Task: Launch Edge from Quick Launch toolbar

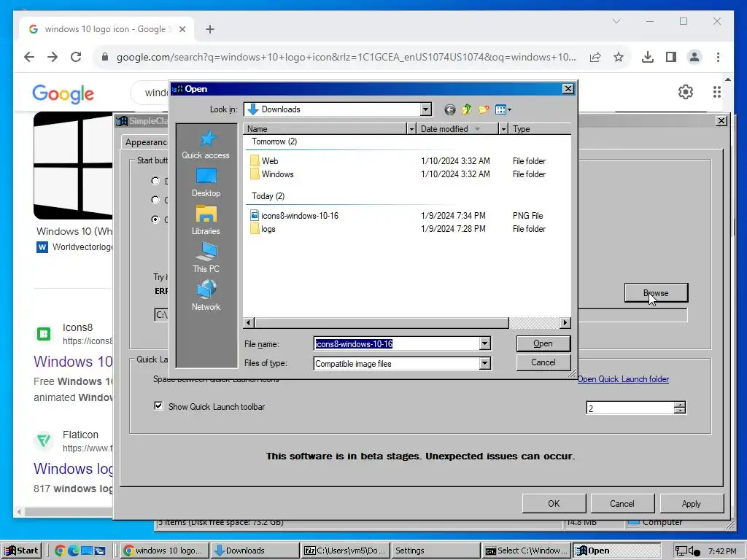Action: click(x=74, y=551)
